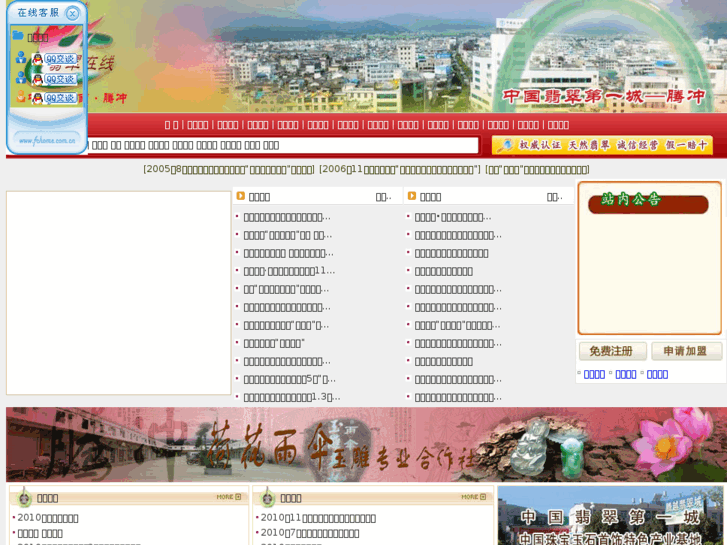This screenshot has width=727, height=545.
Task: Click the blue folder icon in 在线客服 panel
Action: click(18, 35)
